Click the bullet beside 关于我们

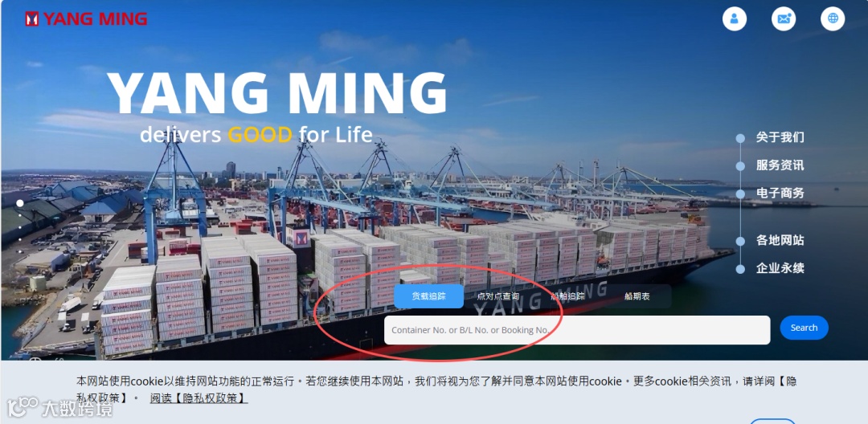pyautogui.click(x=740, y=138)
